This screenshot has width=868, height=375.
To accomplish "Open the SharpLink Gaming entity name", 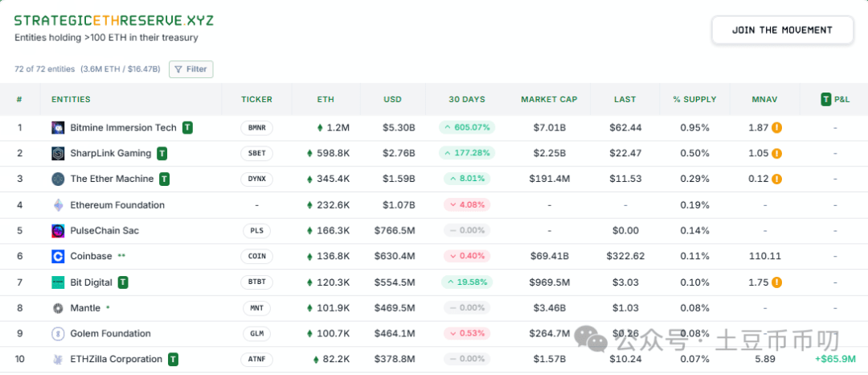I will 111,154.
